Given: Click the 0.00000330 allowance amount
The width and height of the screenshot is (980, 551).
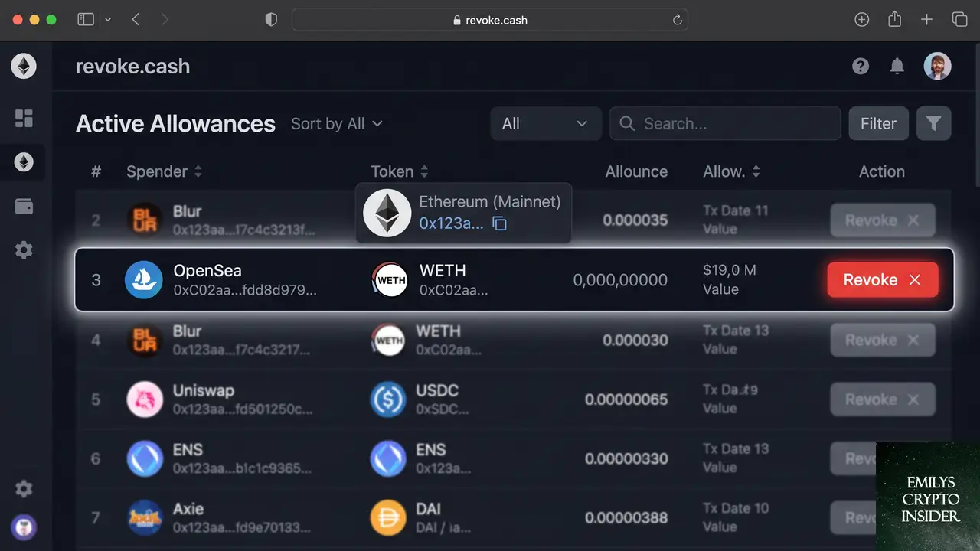Looking at the screenshot, I should coord(626,458).
